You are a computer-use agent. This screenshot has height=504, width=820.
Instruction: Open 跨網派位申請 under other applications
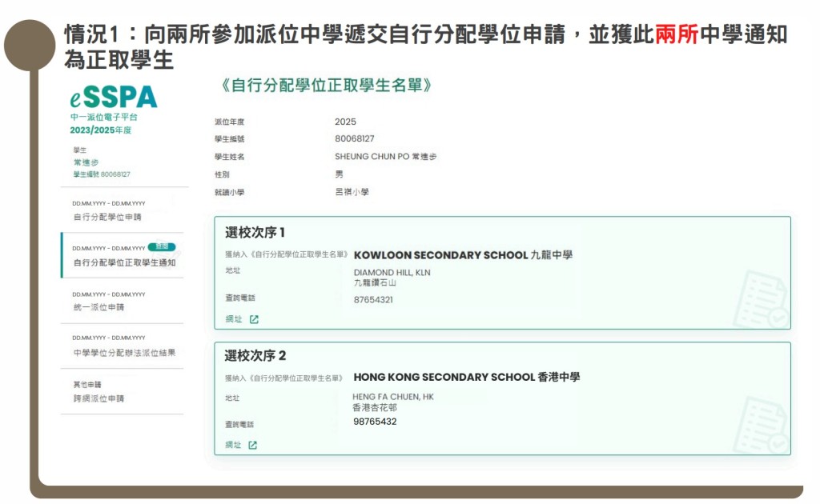pos(98,398)
